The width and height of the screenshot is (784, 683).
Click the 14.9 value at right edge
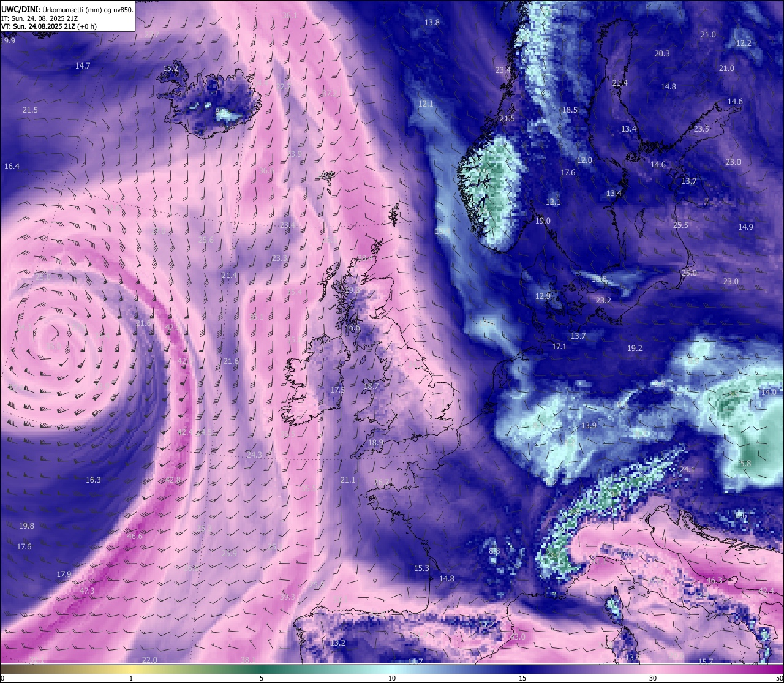pyautogui.click(x=745, y=227)
